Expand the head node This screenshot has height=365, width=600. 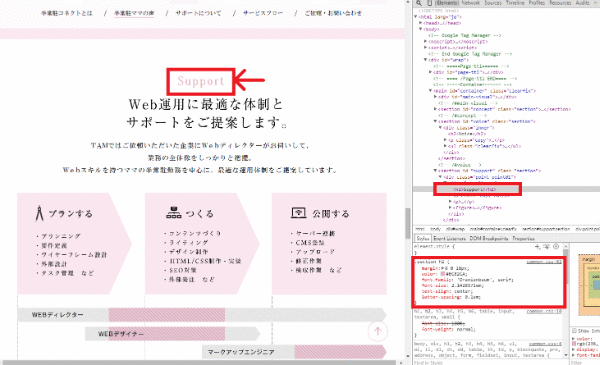click(x=421, y=23)
